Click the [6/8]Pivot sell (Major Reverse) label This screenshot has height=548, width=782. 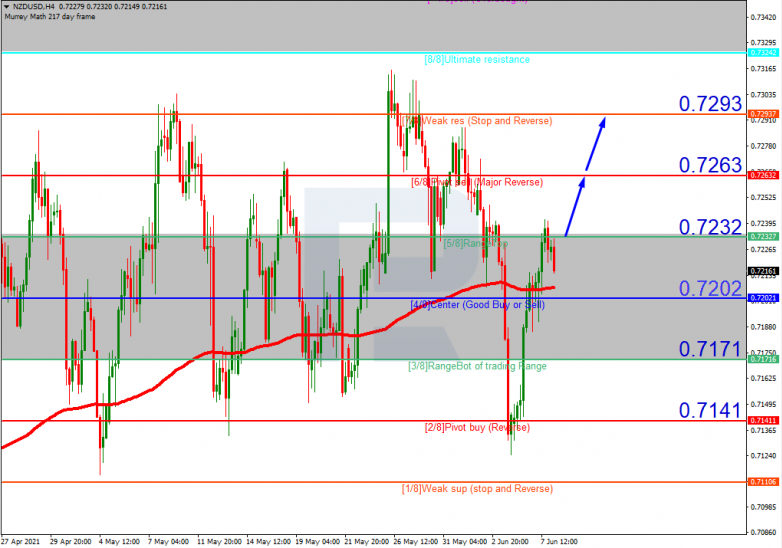tap(477, 183)
